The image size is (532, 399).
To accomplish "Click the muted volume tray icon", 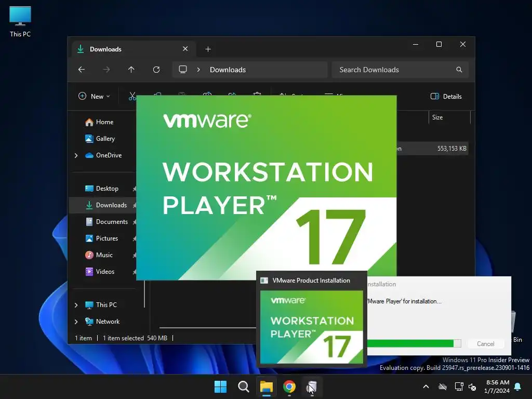I will 472,387.
